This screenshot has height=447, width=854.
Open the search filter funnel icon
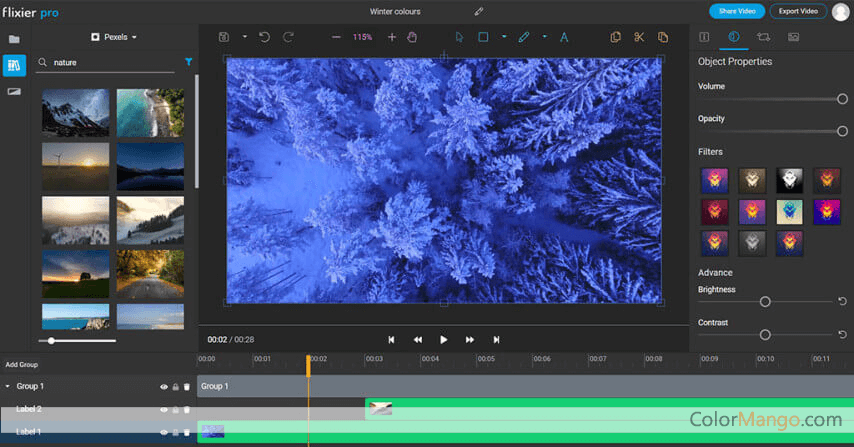(x=188, y=62)
